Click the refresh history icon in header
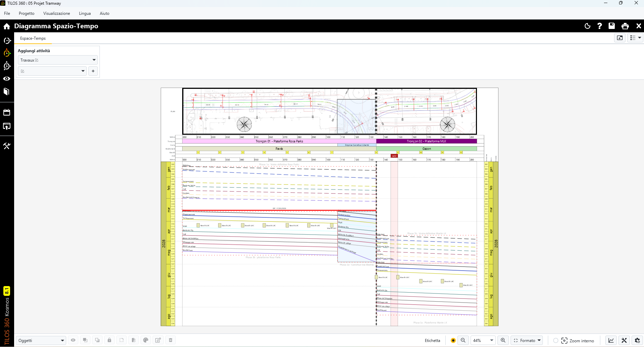Image resolution: width=644 pixels, height=347 pixels. (x=588, y=26)
